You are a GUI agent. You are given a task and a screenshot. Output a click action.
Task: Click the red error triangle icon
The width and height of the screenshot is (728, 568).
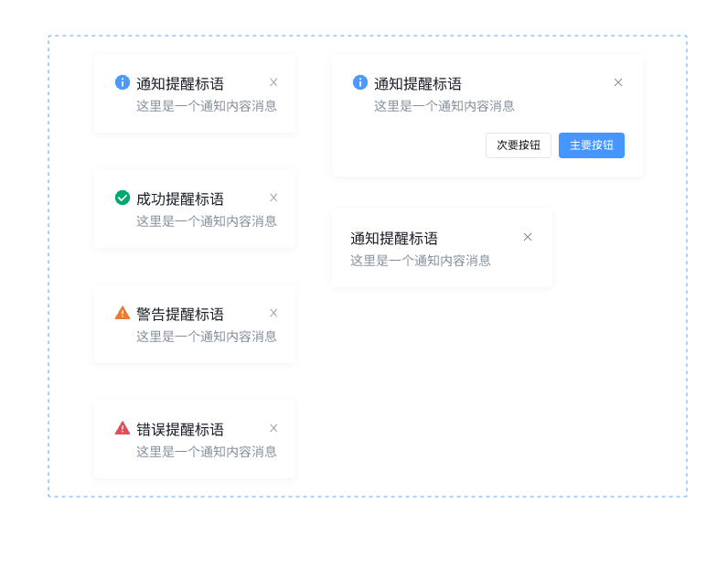(123, 428)
